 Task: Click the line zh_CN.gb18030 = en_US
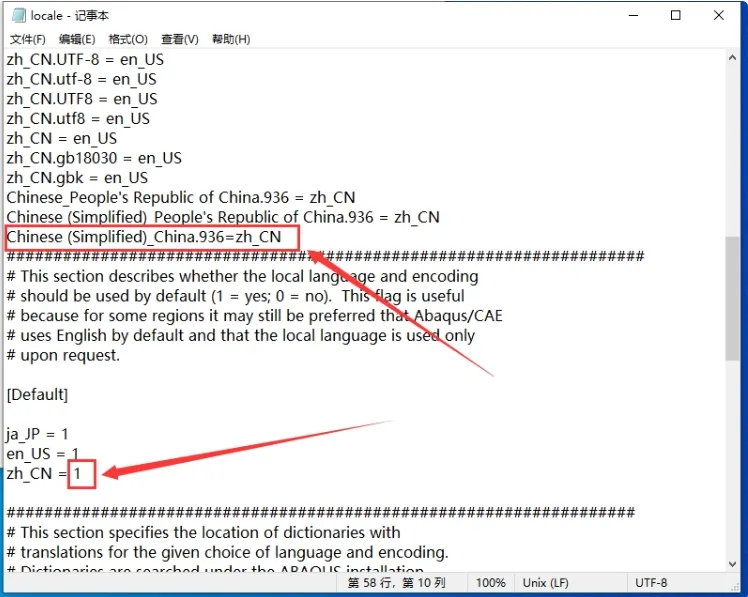pos(94,158)
